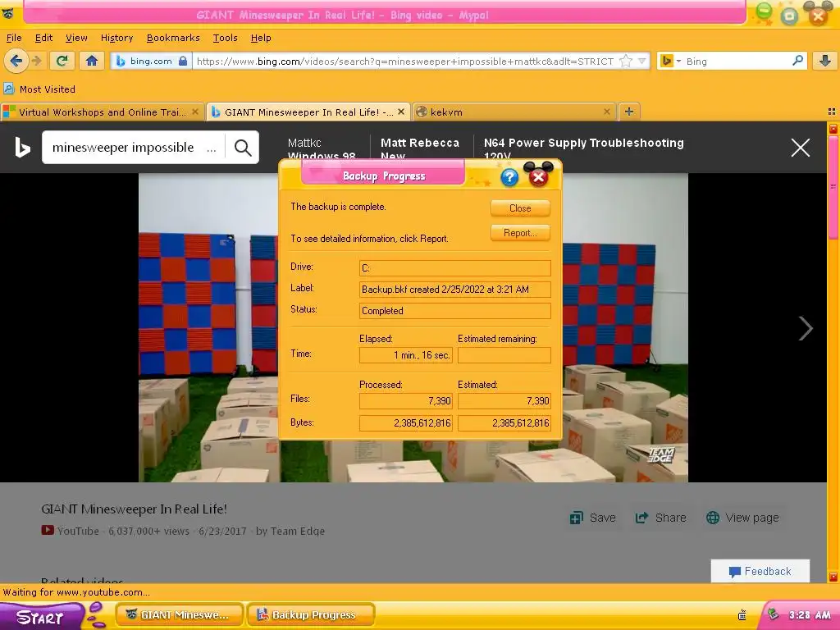Click the GIANT Minesweeper In Real Life! title

pyautogui.click(x=134, y=509)
